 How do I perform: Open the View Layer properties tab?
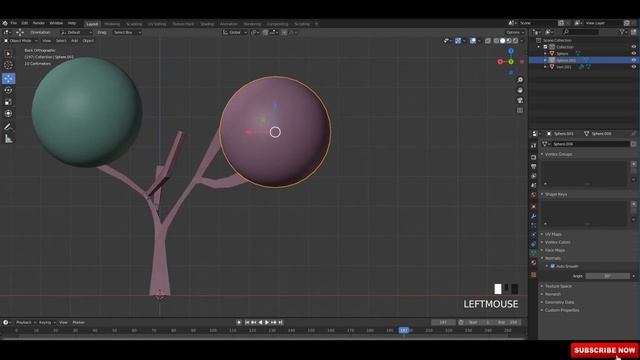[533, 176]
